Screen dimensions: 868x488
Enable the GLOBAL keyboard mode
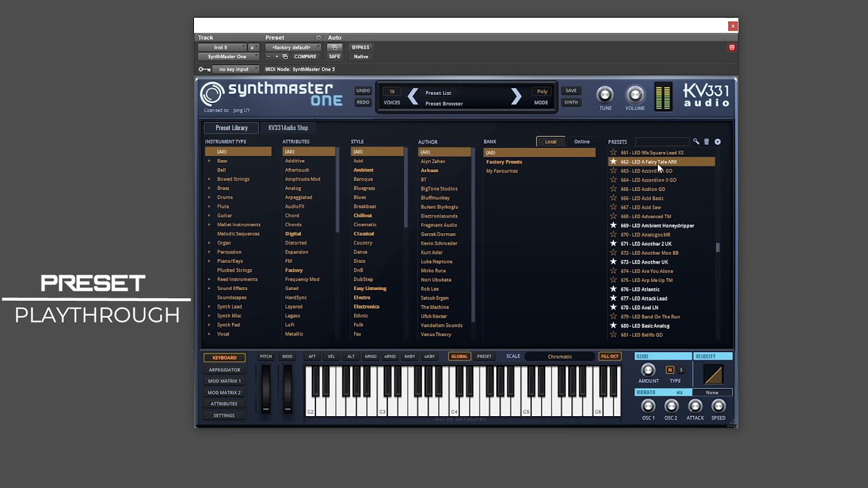(459, 357)
